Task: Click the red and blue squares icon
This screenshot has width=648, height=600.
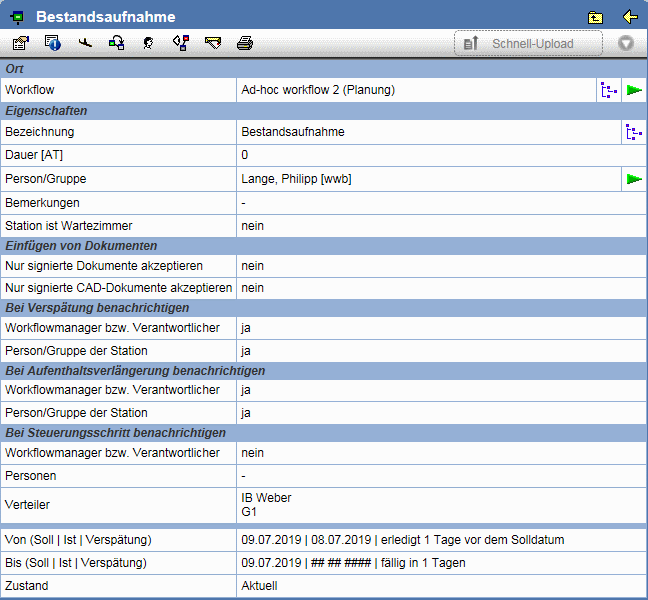Action: [180, 43]
